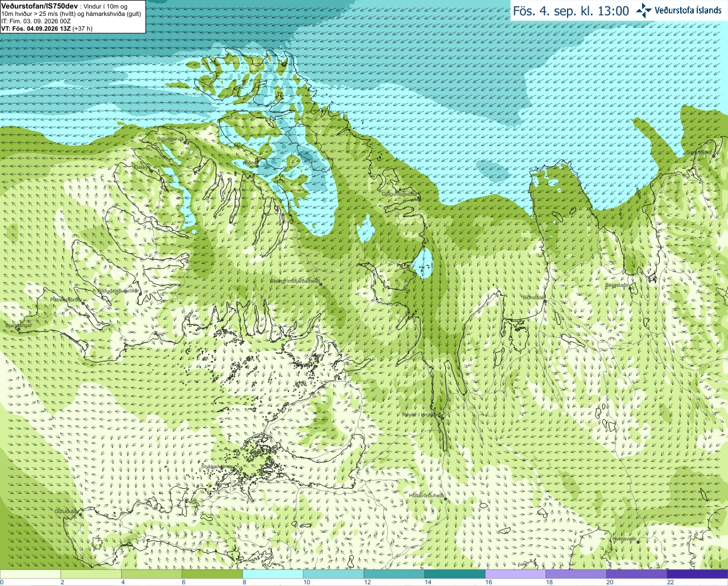The image size is (728, 586).
Task: Click the Fös. 4. sep. kl. 13:00 timestamp
Action: pos(571,11)
